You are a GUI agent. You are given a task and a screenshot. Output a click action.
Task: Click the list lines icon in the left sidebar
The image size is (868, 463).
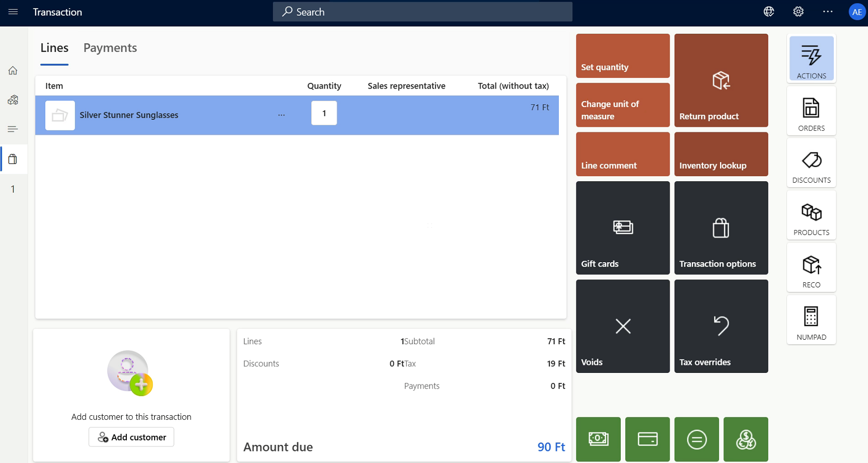(x=13, y=129)
